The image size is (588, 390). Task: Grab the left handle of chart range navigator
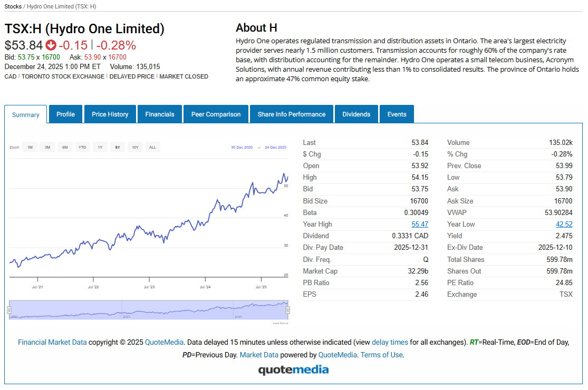click(9, 310)
